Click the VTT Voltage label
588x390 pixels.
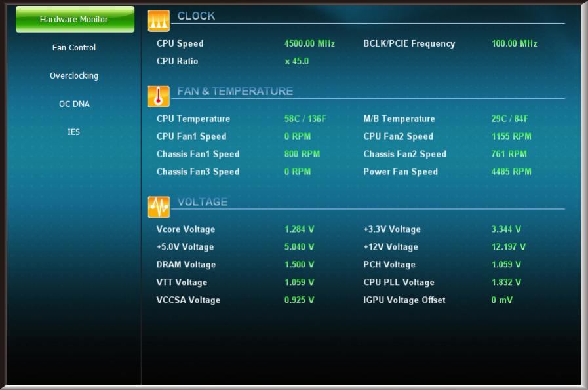182,283
